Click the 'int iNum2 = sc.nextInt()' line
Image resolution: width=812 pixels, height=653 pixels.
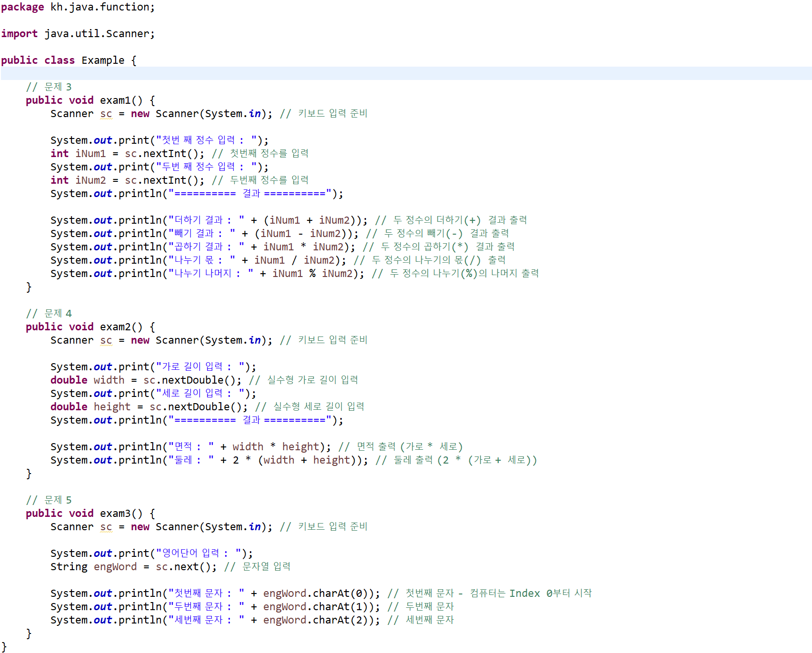point(128,180)
